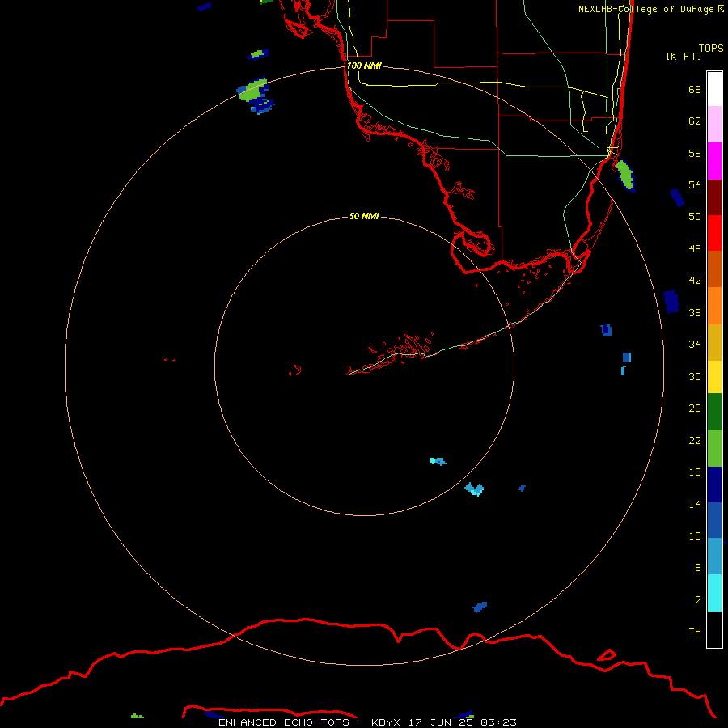The width and height of the screenshot is (728, 728).
Task: Click the 66 scale value
Action: pos(695,89)
